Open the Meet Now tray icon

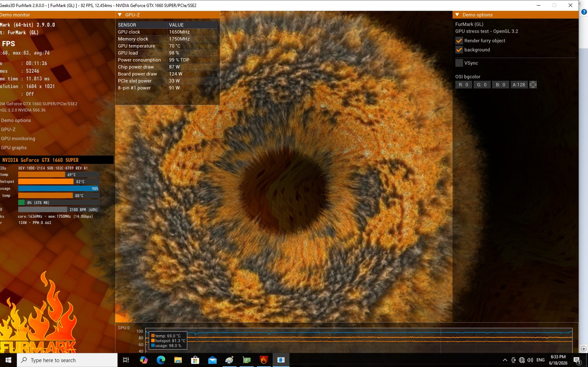(514, 360)
